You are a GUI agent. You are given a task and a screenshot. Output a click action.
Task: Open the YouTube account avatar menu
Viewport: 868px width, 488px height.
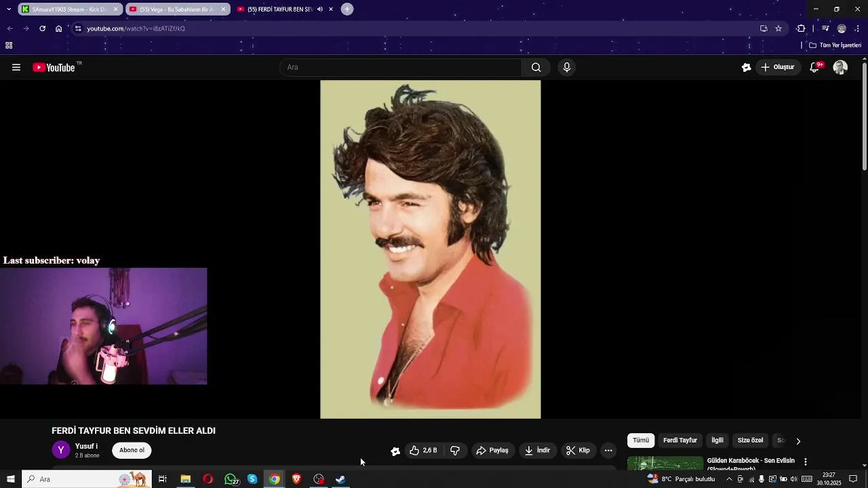pyautogui.click(x=840, y=67)
